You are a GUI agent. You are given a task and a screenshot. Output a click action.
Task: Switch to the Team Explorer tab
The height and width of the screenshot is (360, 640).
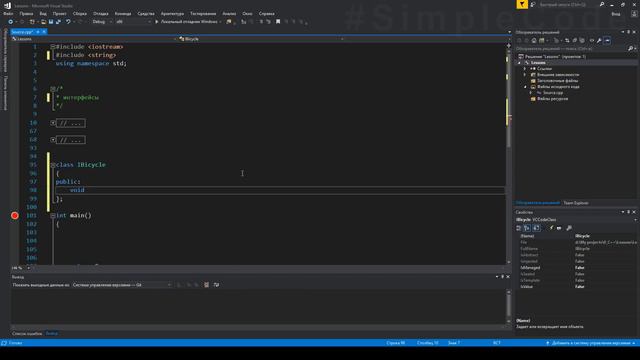576,203
